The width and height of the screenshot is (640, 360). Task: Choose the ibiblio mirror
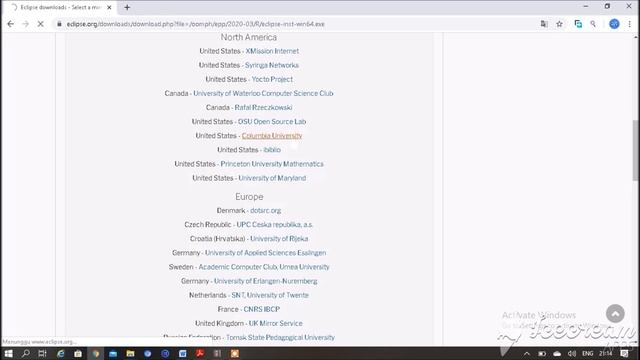(272, 150)
